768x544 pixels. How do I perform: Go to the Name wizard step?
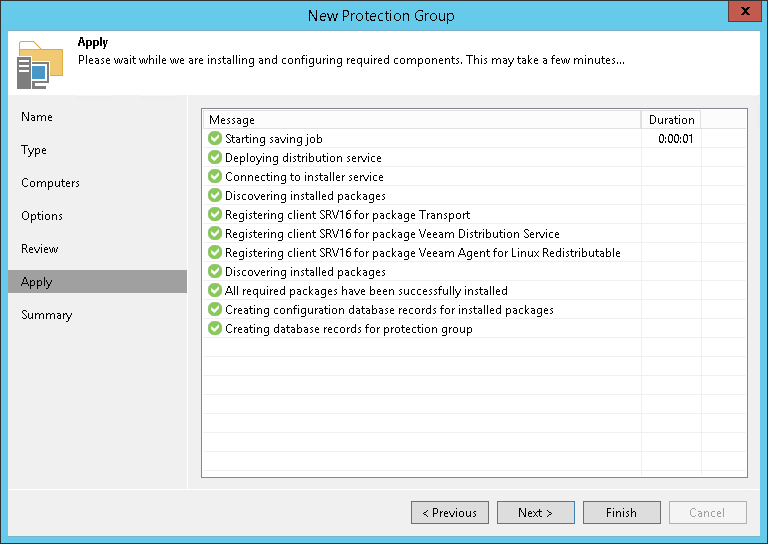pyautogui.click(x=37, y=117)
